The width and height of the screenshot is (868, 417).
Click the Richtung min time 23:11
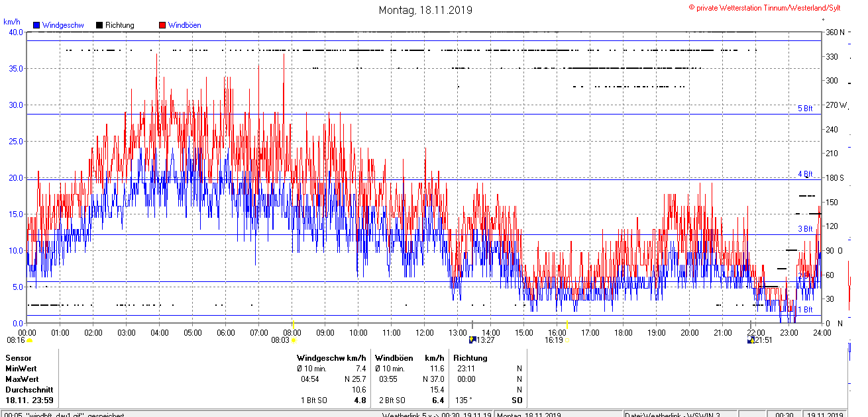[466, 368]
